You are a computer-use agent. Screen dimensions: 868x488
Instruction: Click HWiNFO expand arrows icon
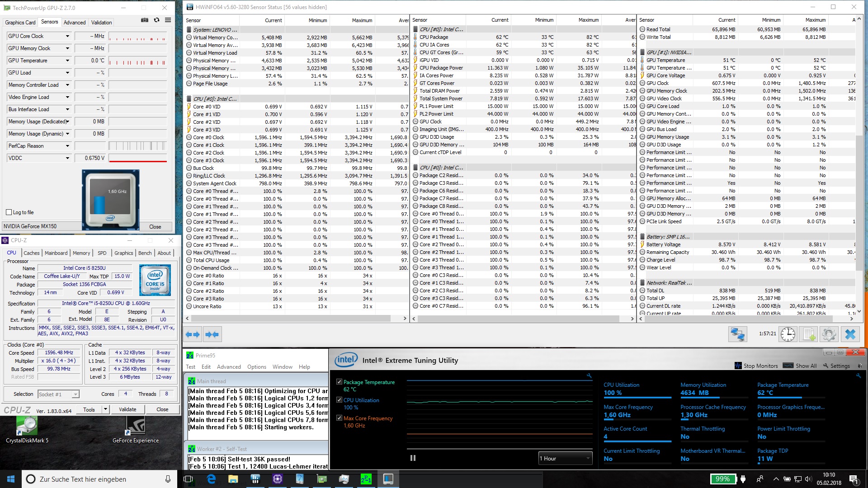click(x=193, y=334)
